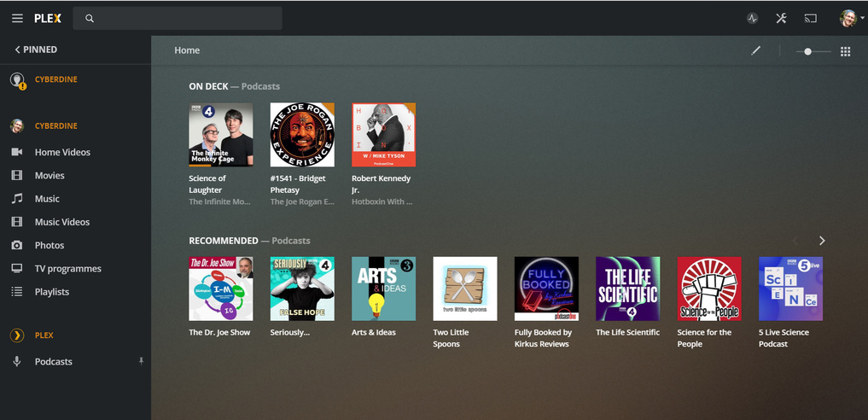
Task: Click the Movies film icon
Action: (17, 175)
